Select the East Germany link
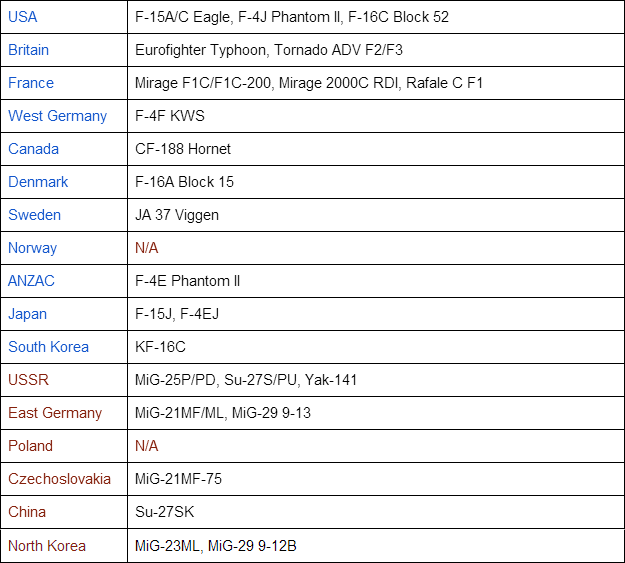This screenshot has width=625, height=563. point(55,413)
